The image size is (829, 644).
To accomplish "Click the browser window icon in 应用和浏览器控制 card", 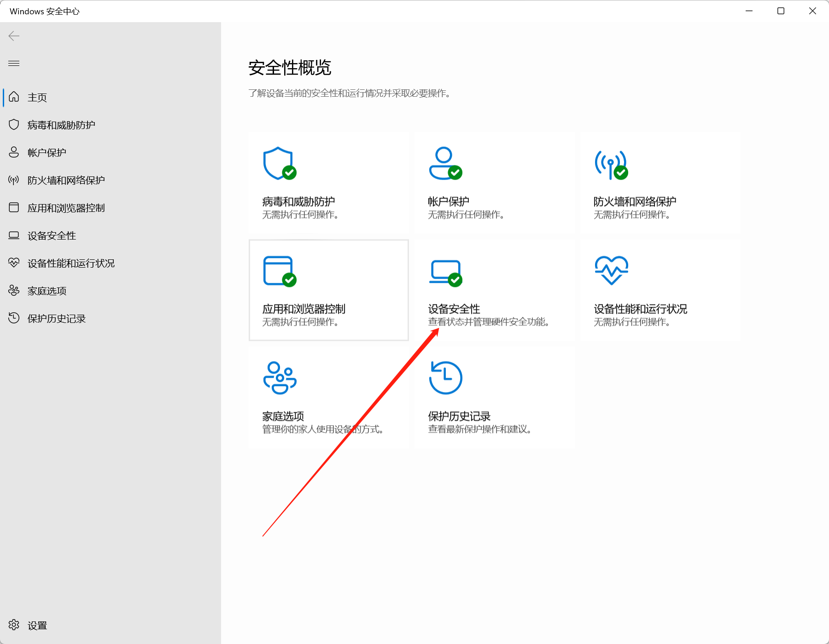I will tap(279, 271).
